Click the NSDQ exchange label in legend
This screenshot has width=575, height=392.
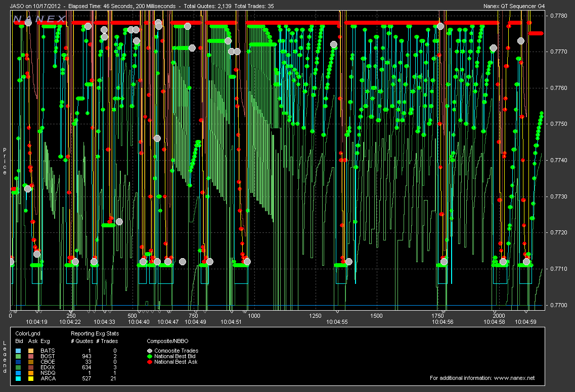(x=48, y=373)
